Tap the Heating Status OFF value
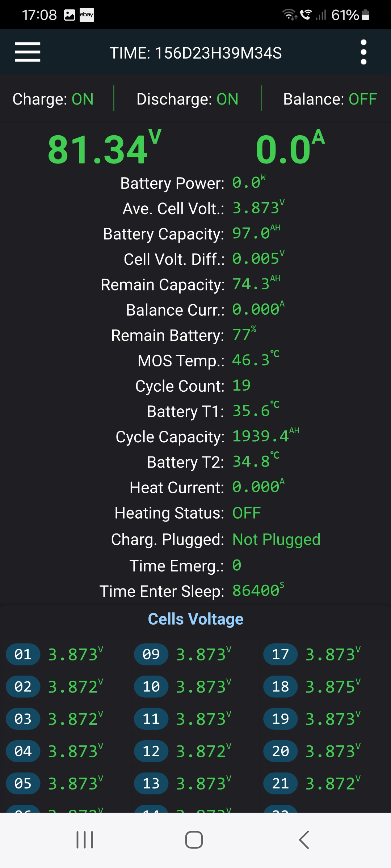Image resolution: width=391 pixels, height=868 pixels. click(x=247, y=513)
